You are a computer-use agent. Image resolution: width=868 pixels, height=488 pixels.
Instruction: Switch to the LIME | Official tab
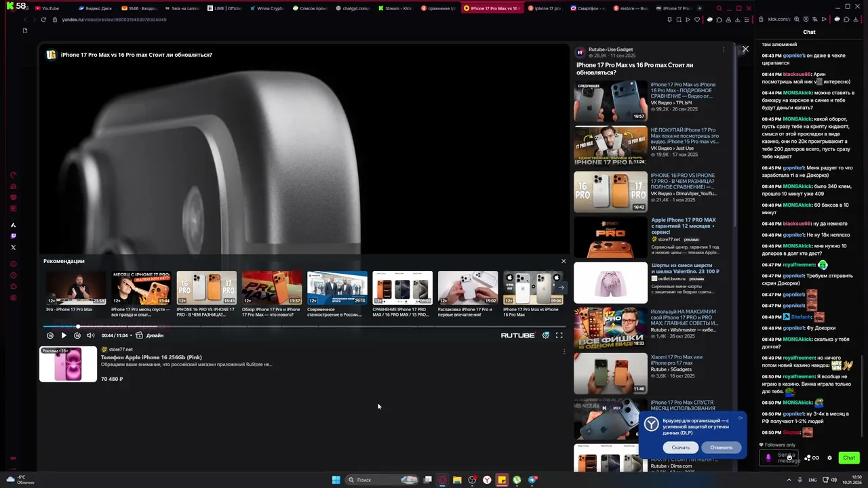[x=224, y=8]
